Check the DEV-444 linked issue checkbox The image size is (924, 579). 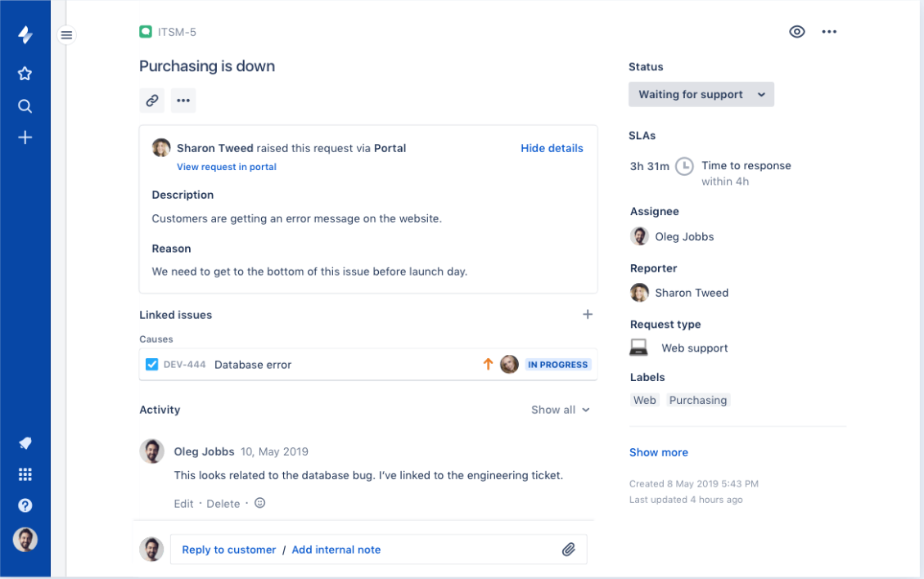click(152, 364)
